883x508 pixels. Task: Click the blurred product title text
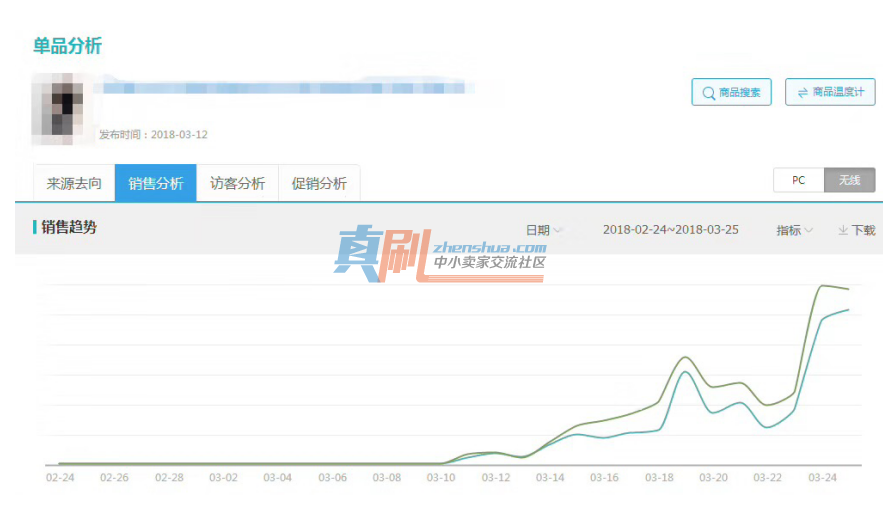(x=284, y=87)
